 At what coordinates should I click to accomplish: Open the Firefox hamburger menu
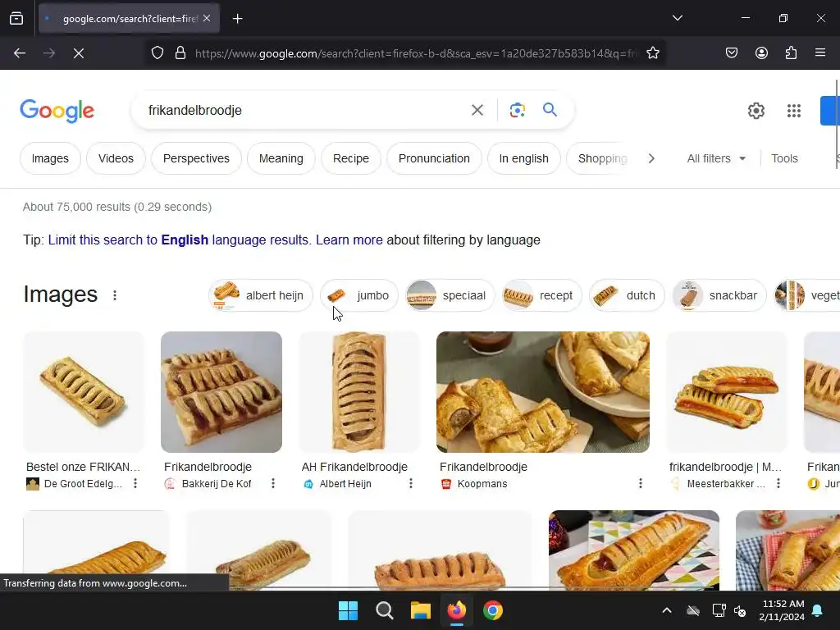point(820,52)
